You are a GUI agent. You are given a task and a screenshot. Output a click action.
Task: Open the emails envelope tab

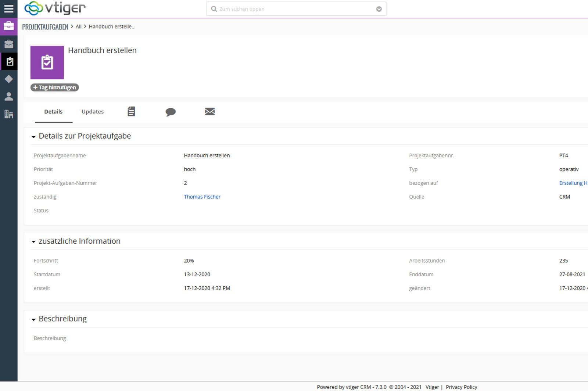[210, 111]
